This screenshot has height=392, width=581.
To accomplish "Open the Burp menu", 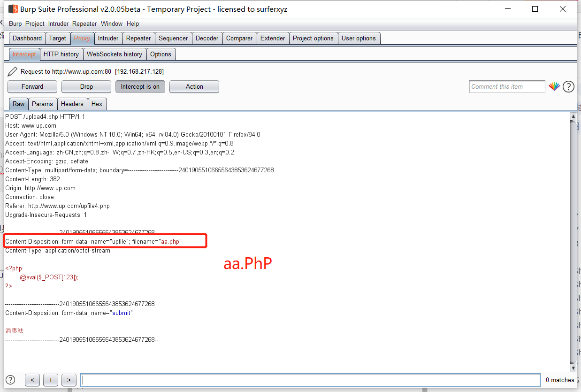I will [15, 23].
